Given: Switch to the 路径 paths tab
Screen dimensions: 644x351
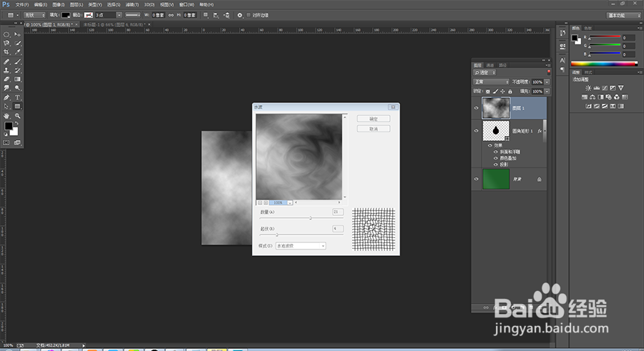Looking at the screenshot, I should coord(503,65).
